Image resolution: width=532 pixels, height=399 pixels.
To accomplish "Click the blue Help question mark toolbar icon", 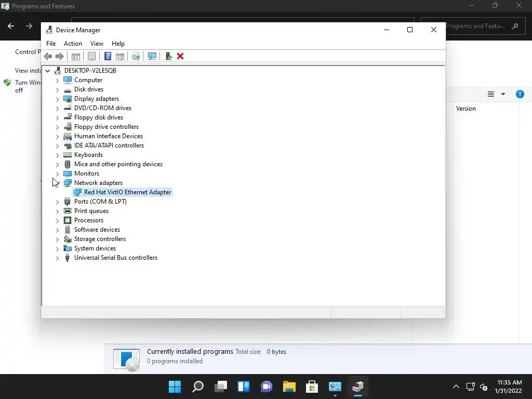I will point(108,56).
